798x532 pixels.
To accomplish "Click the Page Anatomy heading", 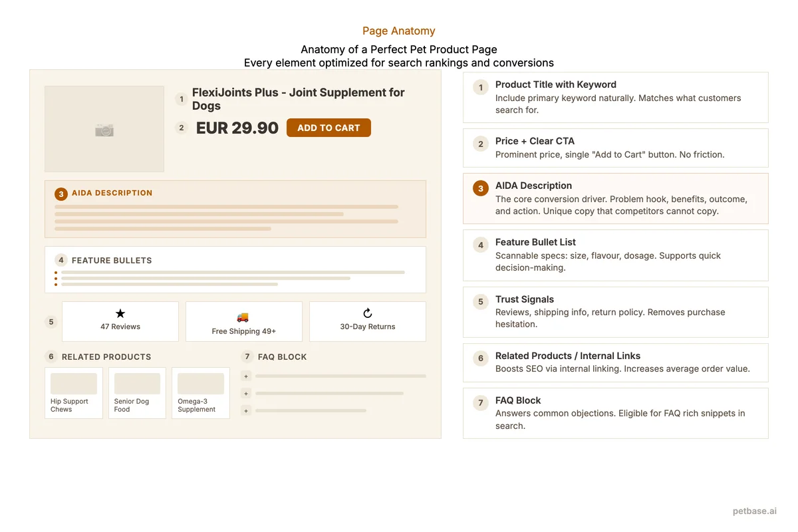I will coord(398,31).
